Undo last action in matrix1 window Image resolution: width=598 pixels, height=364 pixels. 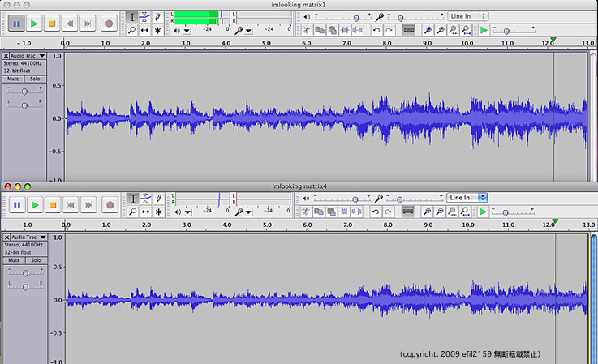tap(376, 30)
